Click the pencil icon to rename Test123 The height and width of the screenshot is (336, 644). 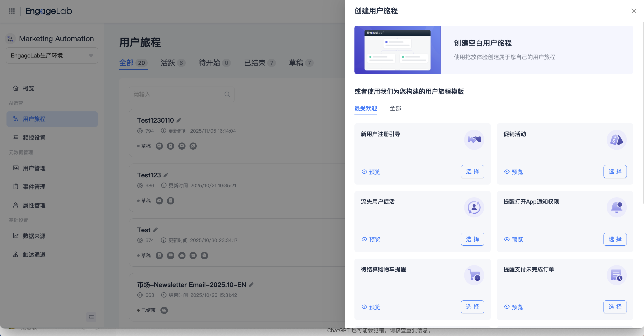point(166,175)
